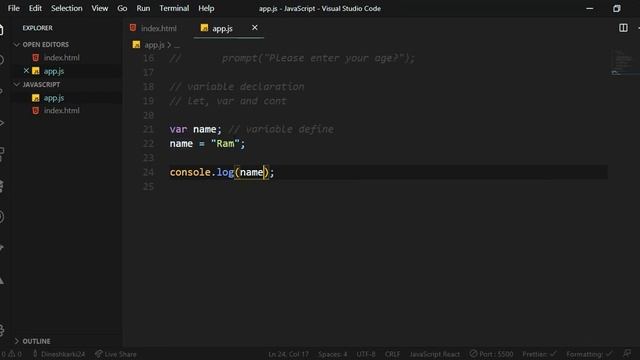Open the View menu
This screenshot has width=640, height=360.
100,8
